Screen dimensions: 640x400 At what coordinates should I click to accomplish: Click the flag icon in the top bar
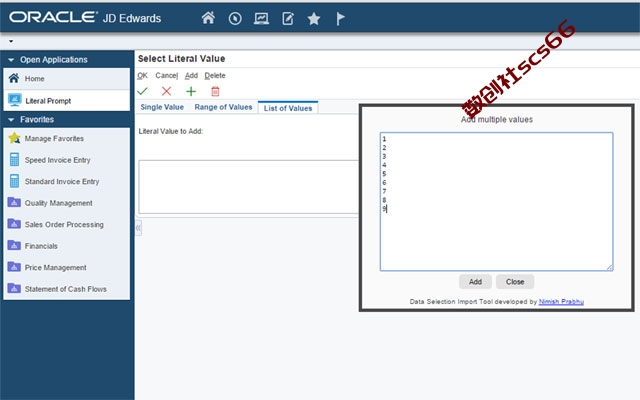click(340, 18)
